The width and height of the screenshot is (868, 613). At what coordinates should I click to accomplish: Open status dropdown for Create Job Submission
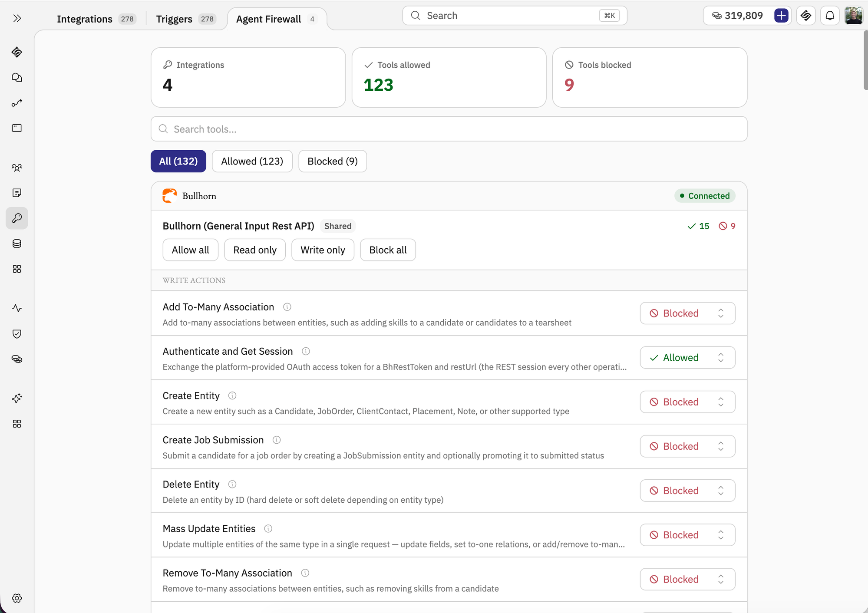click(x=687, y=446)
